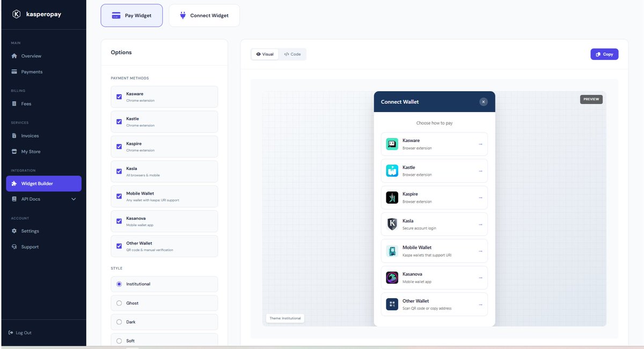Disable the Other Wallet checkbox
This screenshot has width=644, height=349.
click(119, 246)
